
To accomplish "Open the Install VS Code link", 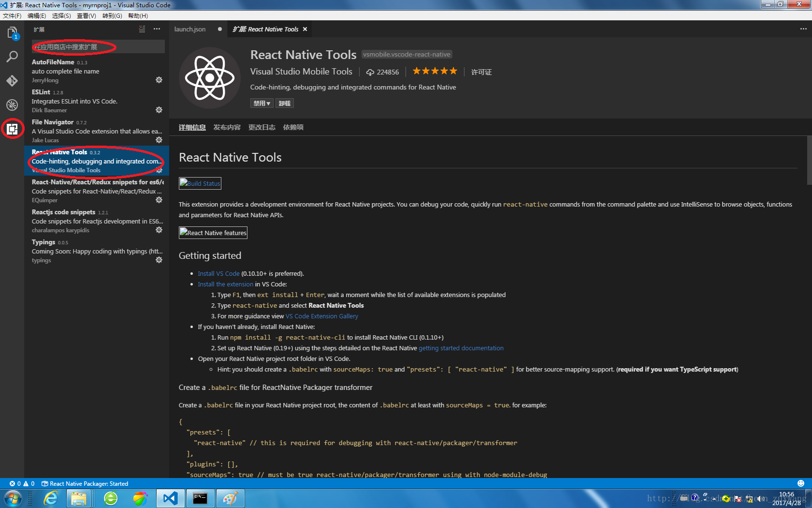I will pos(218,273).
